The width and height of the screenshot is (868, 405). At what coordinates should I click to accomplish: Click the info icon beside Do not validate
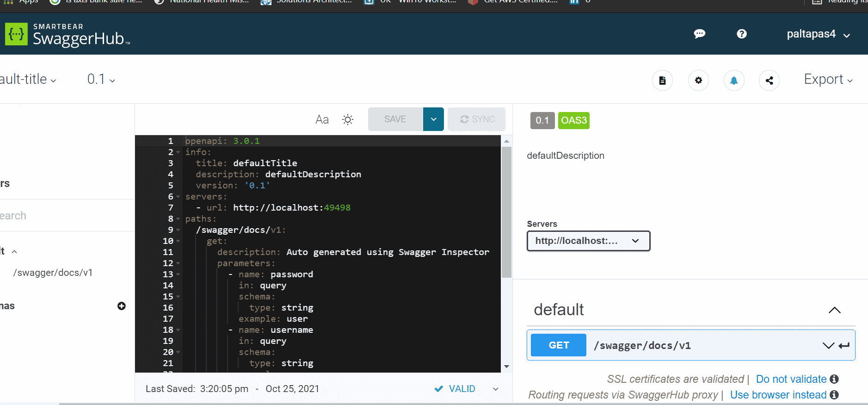pyautogui.click(x=834, y=379)
